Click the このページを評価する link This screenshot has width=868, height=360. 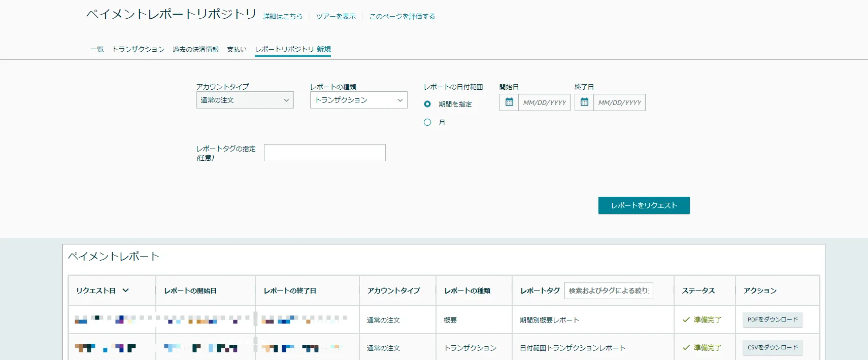point(402,16)
